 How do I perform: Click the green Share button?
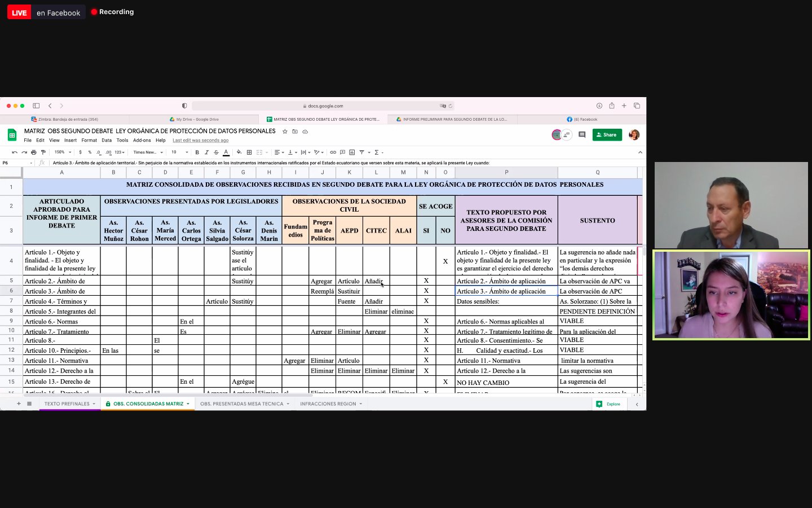tap(607, 135)
